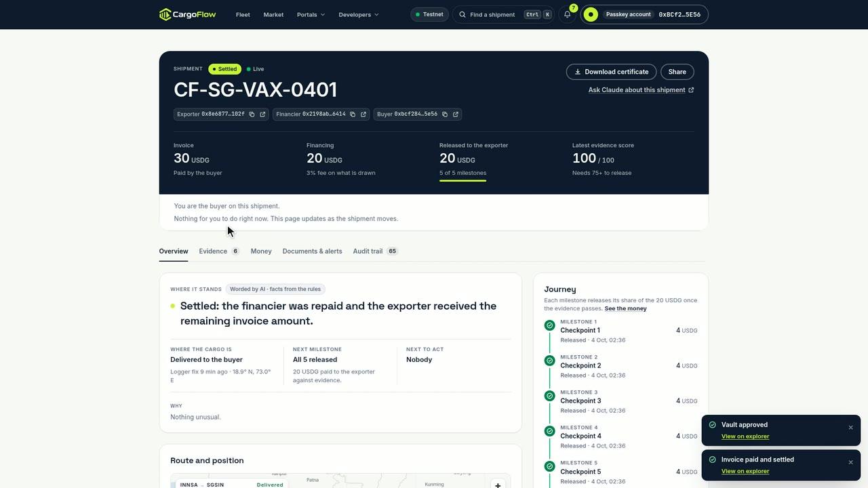The width and height of the screenshot is (868, 488).
Task: Dismiss the Vault approved notification
Action: (850, 428)
